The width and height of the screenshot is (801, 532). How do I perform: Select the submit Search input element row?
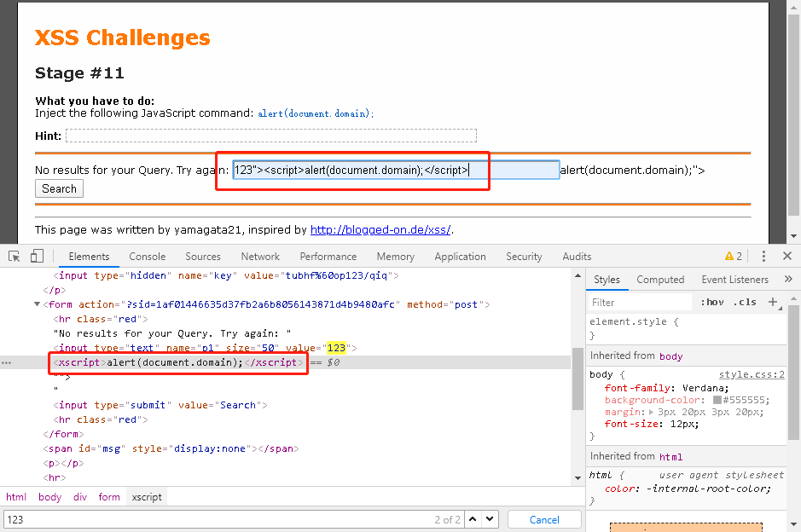(x=160, y=405)
